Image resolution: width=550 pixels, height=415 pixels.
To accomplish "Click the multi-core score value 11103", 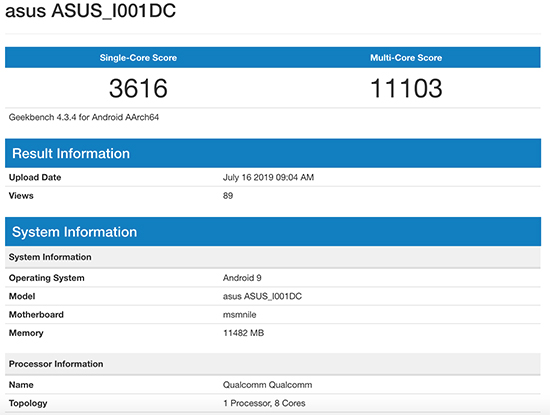I will click(x=406, y=88).
